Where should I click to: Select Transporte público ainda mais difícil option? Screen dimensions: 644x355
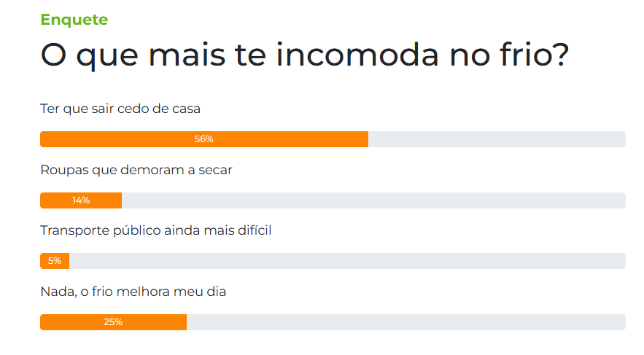pos(156,230)
